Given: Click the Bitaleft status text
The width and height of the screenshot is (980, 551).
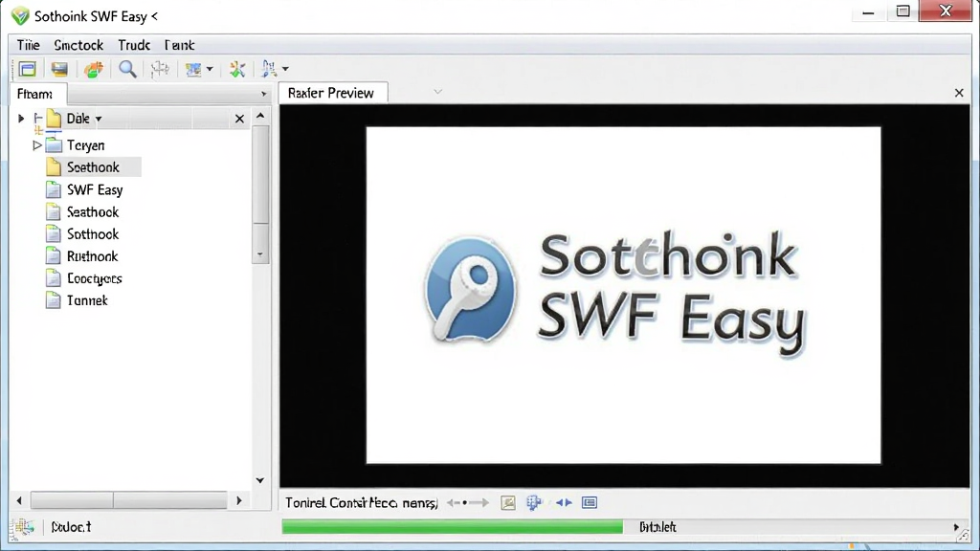Looking at the screenshot, I should 657,527.
